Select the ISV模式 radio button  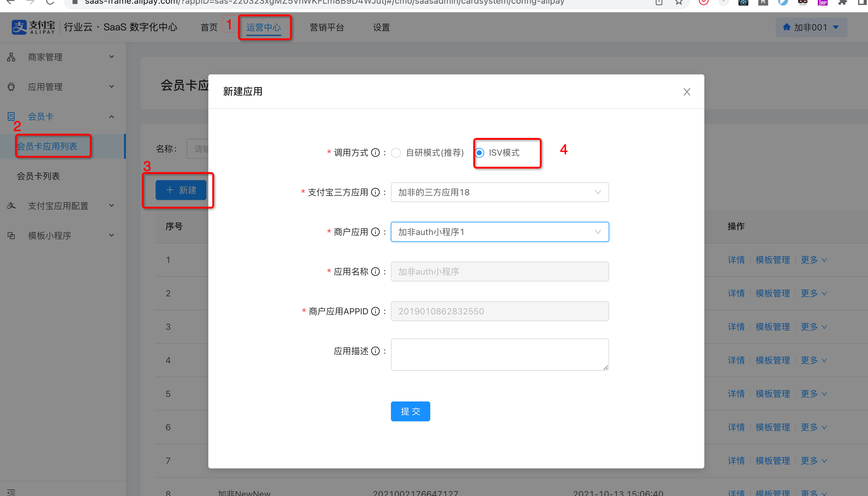480,153
